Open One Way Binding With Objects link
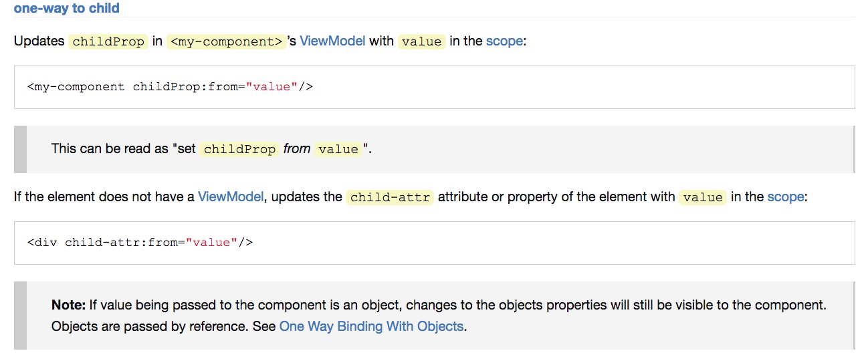This screenshot has width=868, height=363. pos(371,327)
